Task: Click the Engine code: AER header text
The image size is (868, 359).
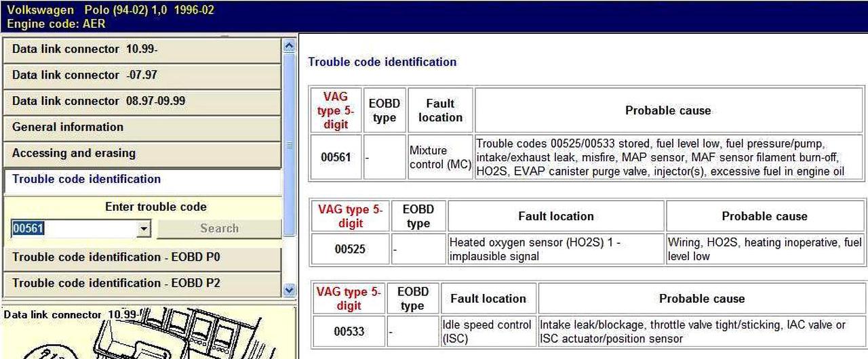Action: point(56,24)
